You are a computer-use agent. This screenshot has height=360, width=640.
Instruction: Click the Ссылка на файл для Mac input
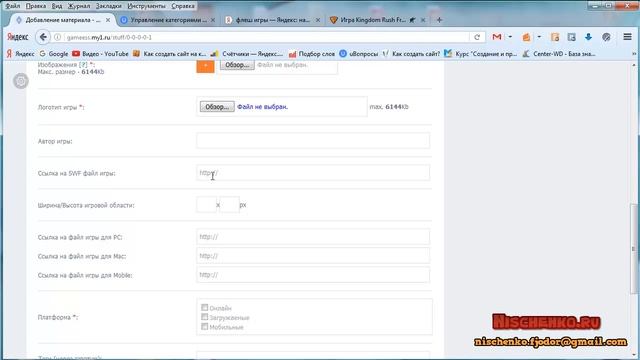pyautogui.click(x=313, y=256)
